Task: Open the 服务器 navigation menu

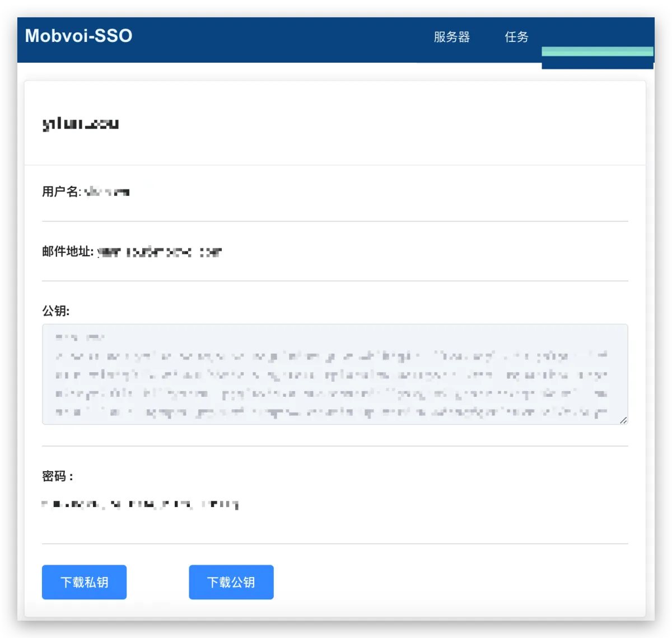Action: point(451,37)
